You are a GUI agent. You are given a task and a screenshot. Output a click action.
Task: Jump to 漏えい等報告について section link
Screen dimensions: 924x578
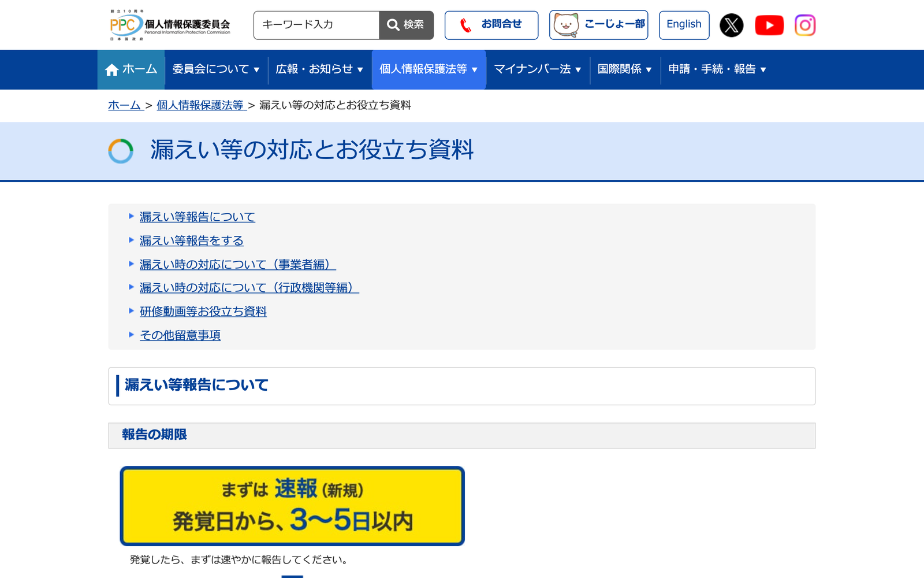click(x=198, y=217)
